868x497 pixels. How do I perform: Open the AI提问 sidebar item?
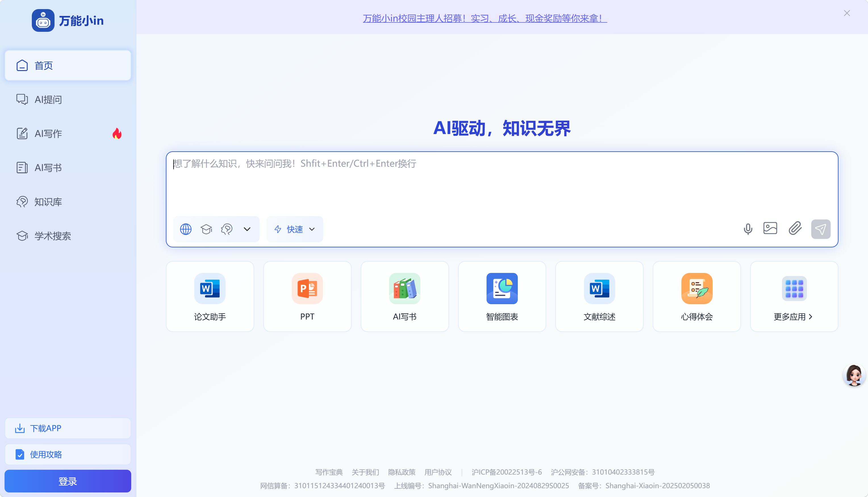(x=68, y=99)
